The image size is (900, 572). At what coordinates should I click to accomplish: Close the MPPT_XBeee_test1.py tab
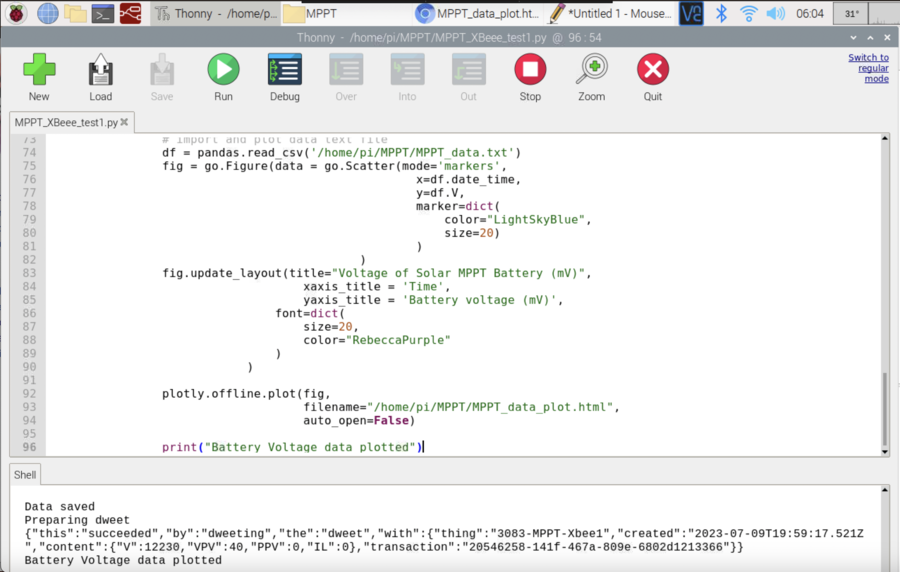click(125, 123)
